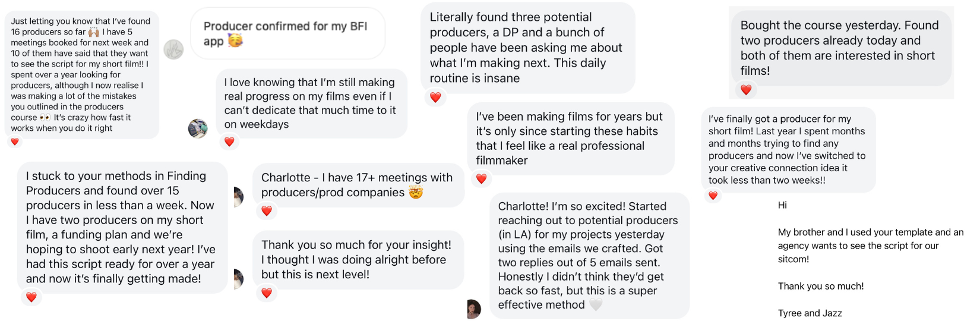Viewport: 980px width, 327px height.
Task: Tap heart under 'I stuck to your methods' message
Action: pos(31,297)
